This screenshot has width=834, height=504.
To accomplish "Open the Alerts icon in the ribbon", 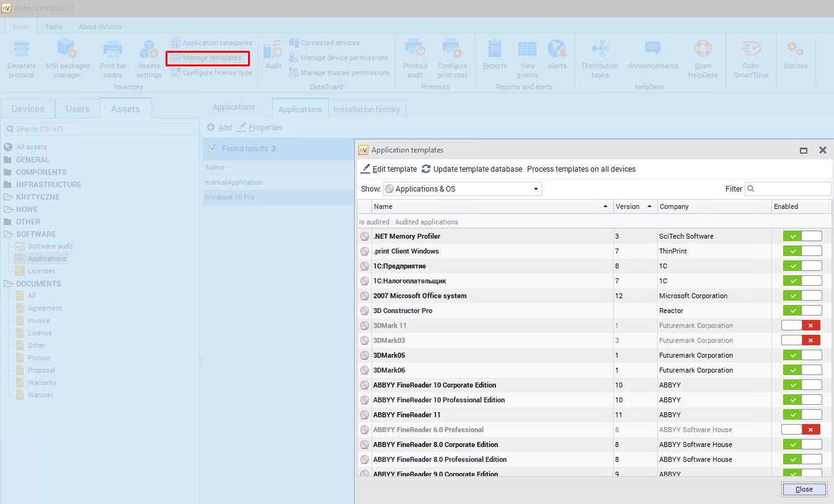I will point(557,50).
